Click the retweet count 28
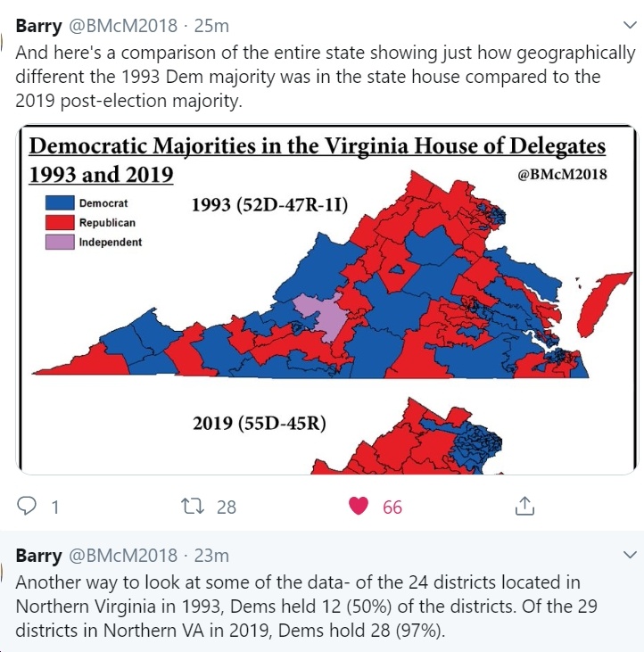Image resolution: width=644 pixels, height=652 pixels. (x=227, y=508)
